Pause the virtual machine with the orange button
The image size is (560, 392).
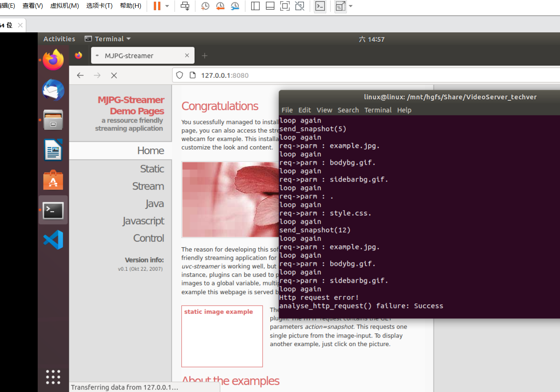pos(157,6)
